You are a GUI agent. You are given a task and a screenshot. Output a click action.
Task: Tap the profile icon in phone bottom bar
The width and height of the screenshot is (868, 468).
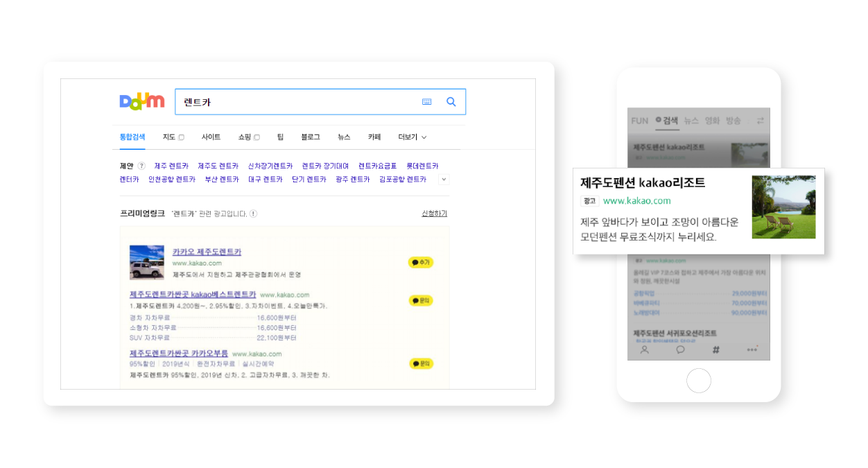point(644,349)
